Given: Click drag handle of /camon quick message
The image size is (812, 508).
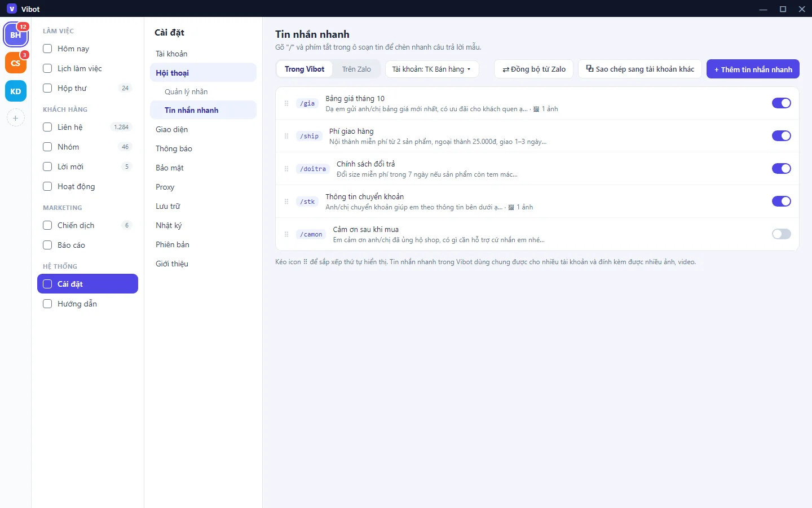Looking at the screenshot, I should [286, 234].
